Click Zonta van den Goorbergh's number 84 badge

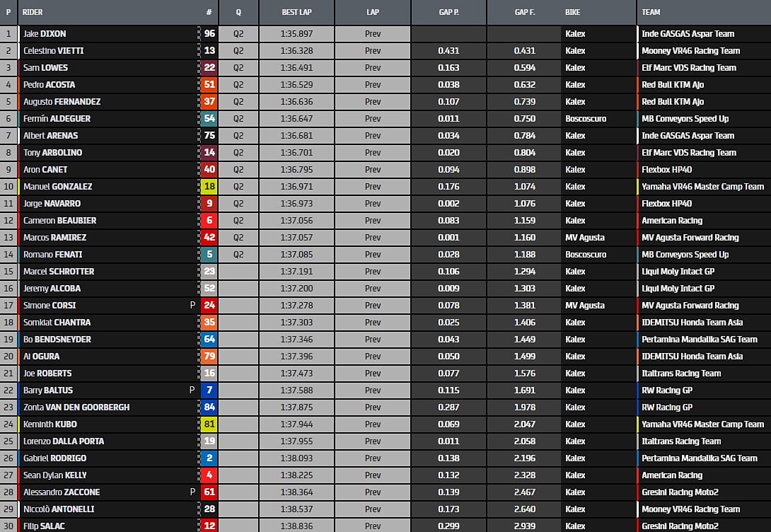point(209,407)
